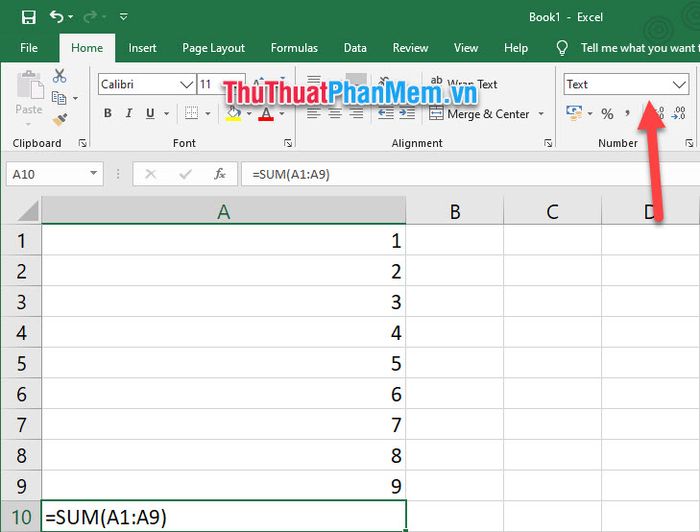The image size is (700, 532).
Task: Switch to the Formulas tab
Action: [294, 48]
